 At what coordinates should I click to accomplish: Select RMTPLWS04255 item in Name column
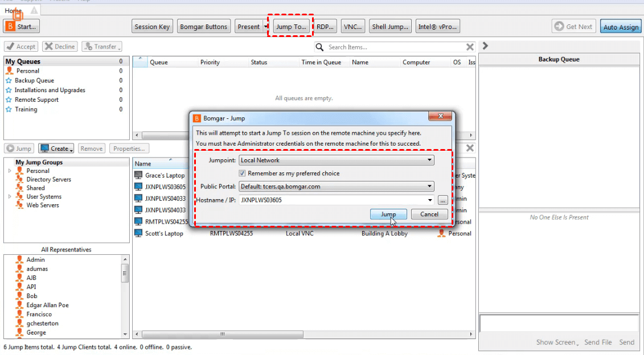(166, 222)
